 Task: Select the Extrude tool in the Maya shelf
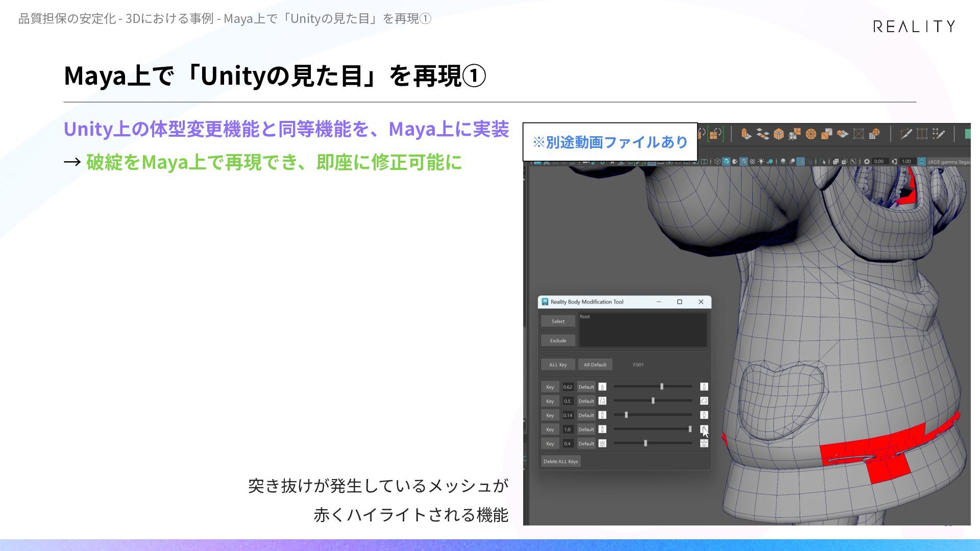point(746,134)
